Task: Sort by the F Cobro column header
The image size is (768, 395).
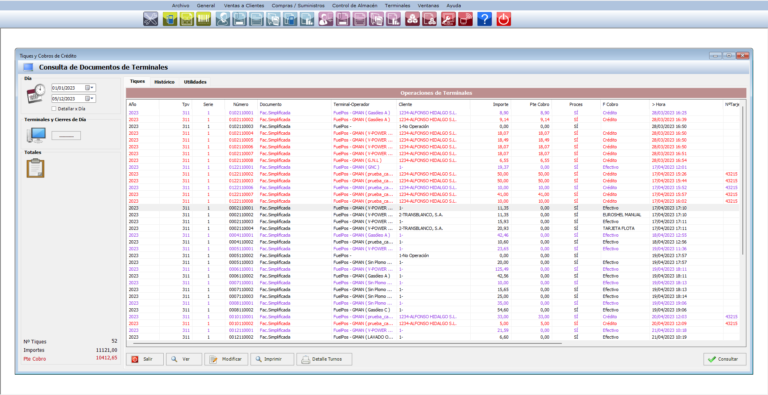Action: click(610, 104)
